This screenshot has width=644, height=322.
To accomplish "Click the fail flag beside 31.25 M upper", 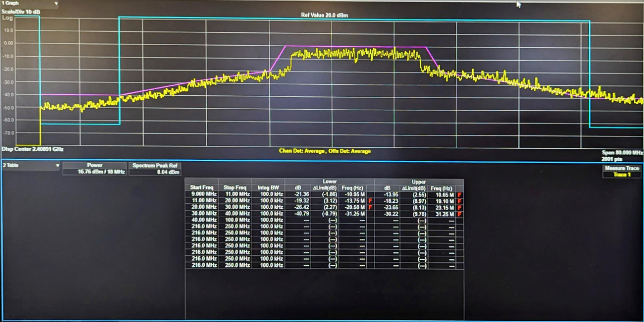I will tap(460, 214).
